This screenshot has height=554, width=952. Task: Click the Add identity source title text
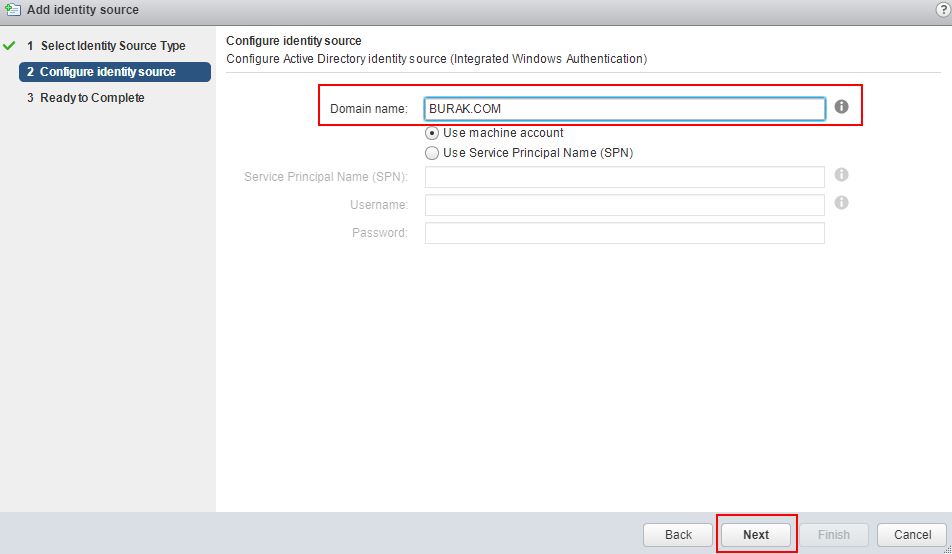tap(83, 10)
